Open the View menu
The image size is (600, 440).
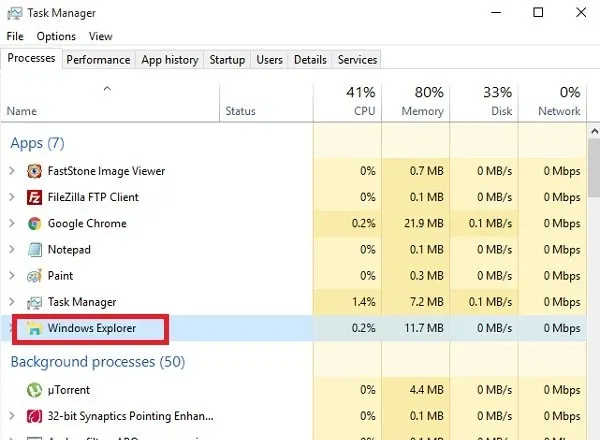(x=101, y=36)
